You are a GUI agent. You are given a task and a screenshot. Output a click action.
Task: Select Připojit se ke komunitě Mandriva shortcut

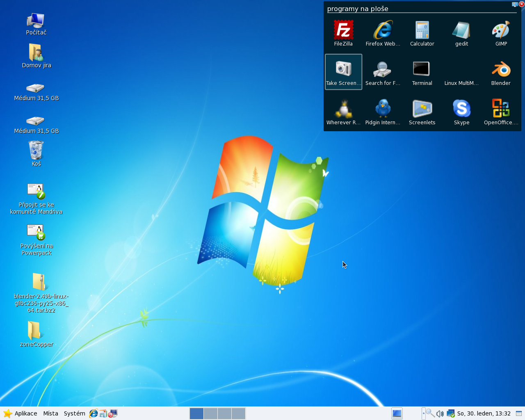click(36, 199)
